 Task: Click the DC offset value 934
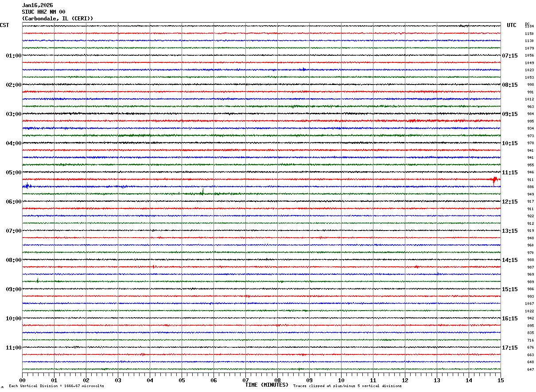pyautogui.click(x=530, y=129)
